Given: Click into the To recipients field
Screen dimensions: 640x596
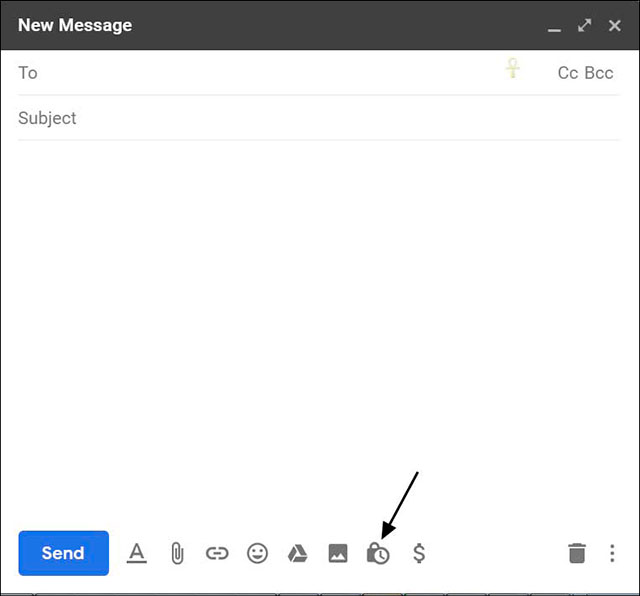Looking at the screenshot, I should tap(250, 73).
